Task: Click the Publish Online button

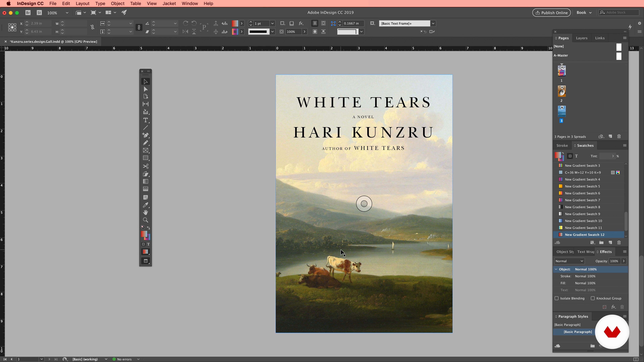Action: click(x=551, y=13)
